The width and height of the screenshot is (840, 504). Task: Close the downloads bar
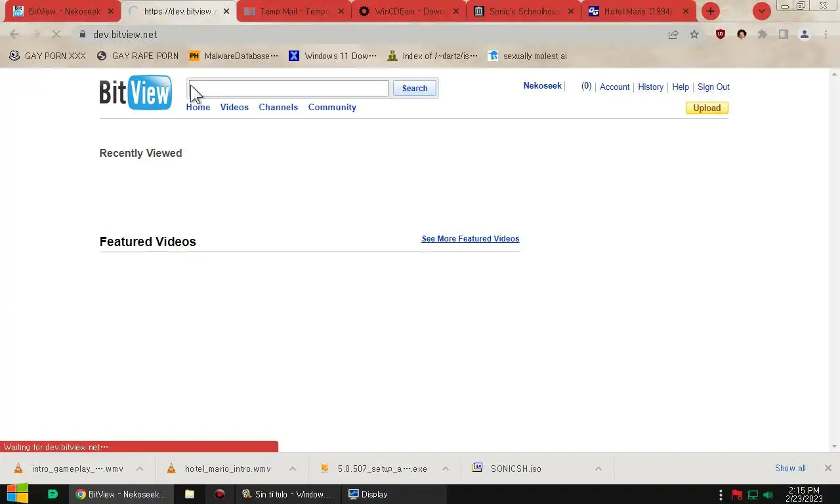[828, 468]
